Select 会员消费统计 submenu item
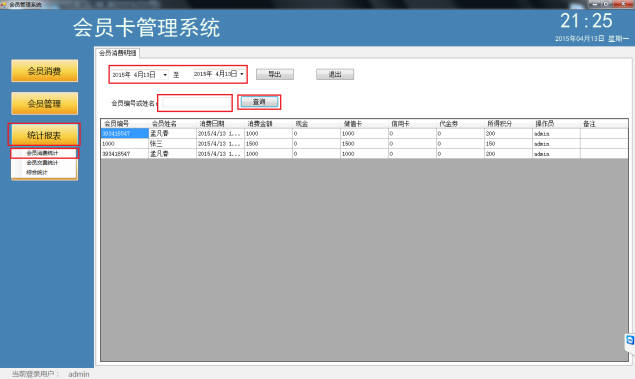The width and height of the screenshot is (635, 379). [44, 153]
